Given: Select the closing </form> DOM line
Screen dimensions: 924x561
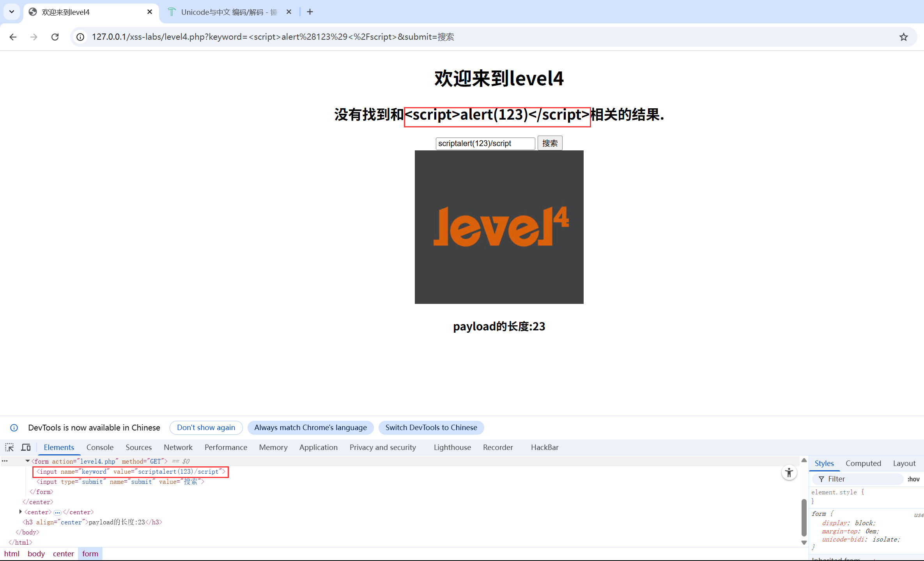Looking at the screenshot, I should 41,492.
